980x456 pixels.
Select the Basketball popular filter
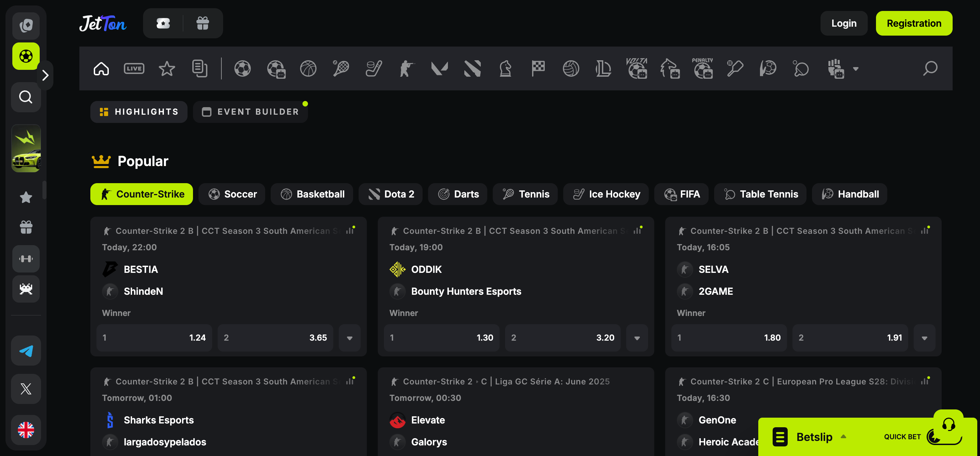pos(312,194)
